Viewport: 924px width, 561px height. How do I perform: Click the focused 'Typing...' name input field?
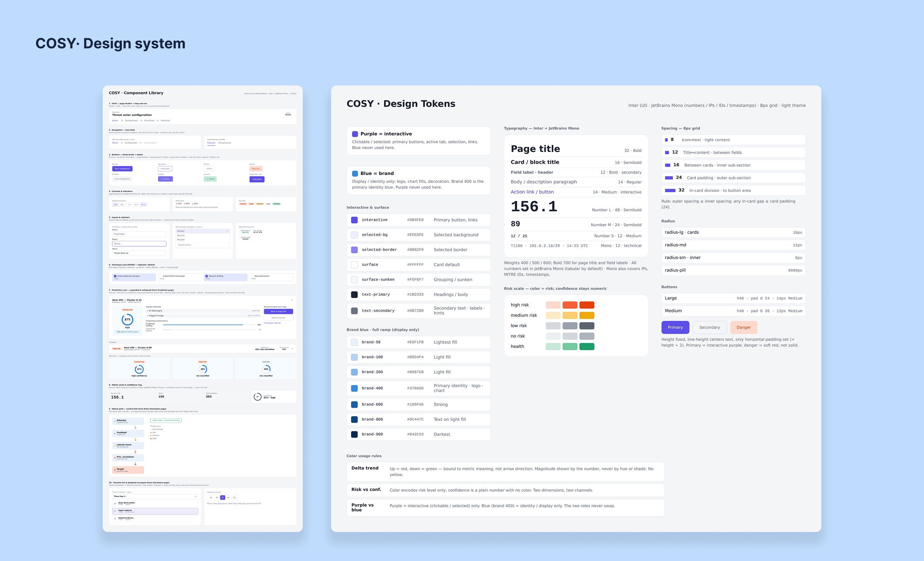[140, 244]
